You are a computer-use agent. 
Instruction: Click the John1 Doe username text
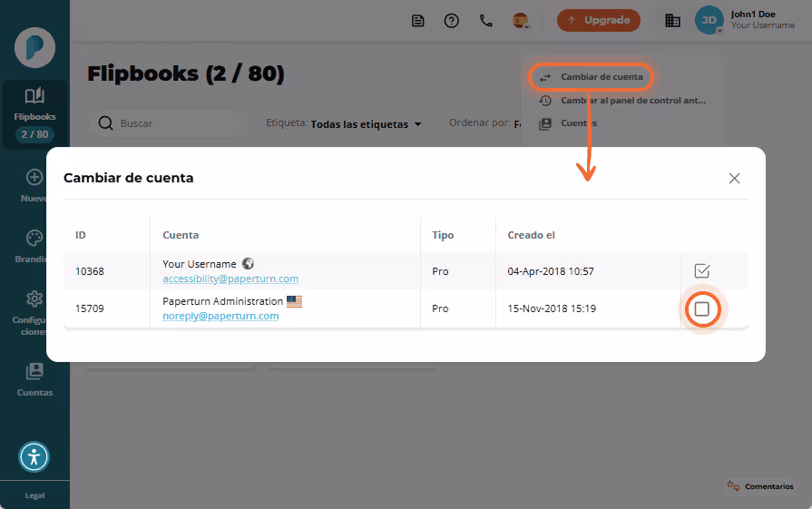point(753,15)
